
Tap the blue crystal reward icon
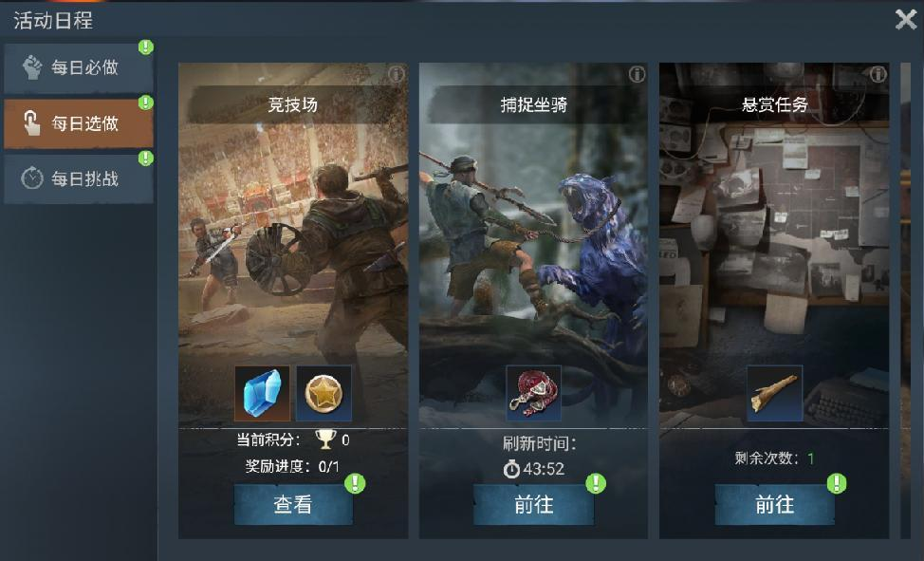pyautogui.click(x=262, y=393)
